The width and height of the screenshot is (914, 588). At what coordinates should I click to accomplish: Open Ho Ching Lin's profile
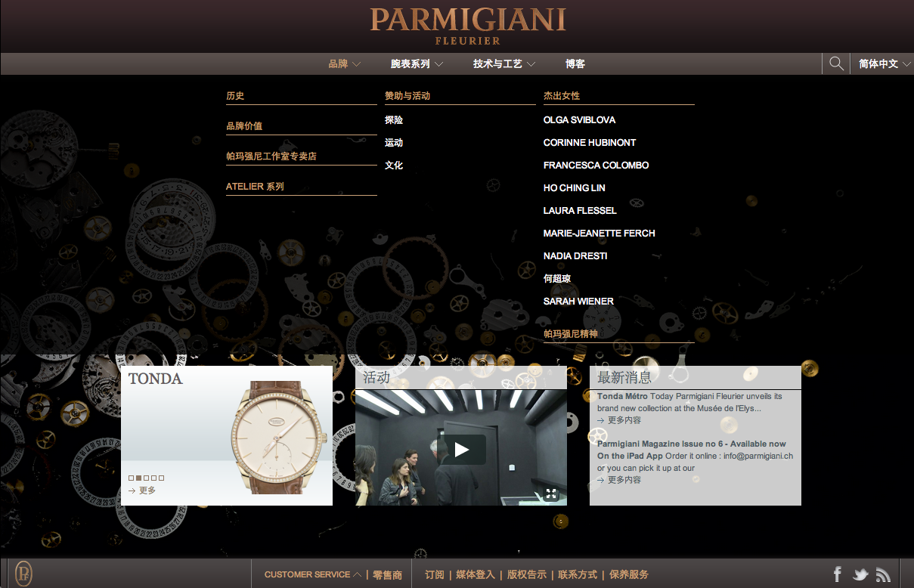575,188
